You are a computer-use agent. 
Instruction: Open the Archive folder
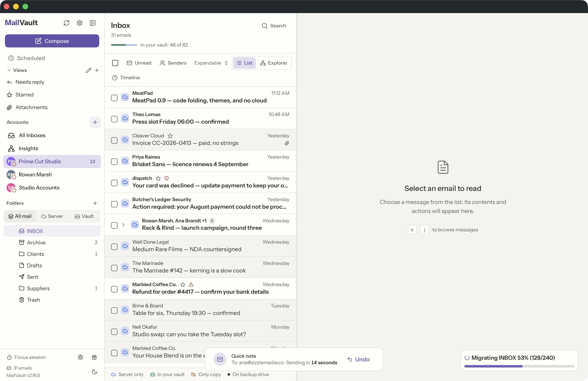click(x=52, y=242)
